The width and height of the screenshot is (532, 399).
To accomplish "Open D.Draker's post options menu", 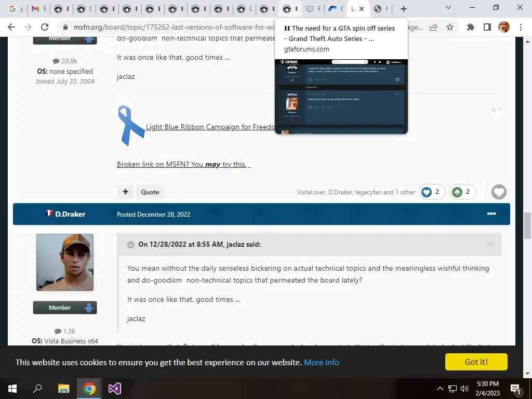I will pyautogui.click(x=491, y=214).
